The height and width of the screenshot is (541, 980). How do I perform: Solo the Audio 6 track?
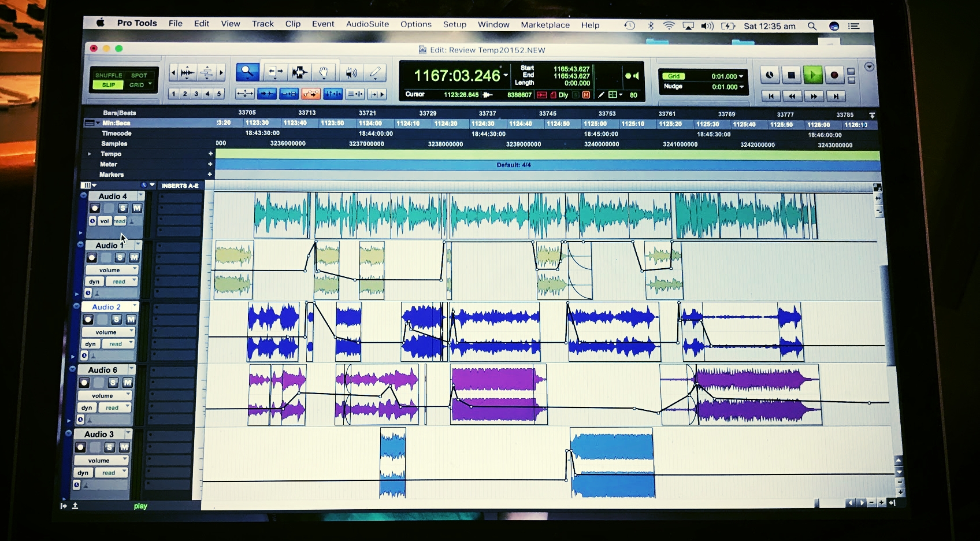(x=113, y=383)
